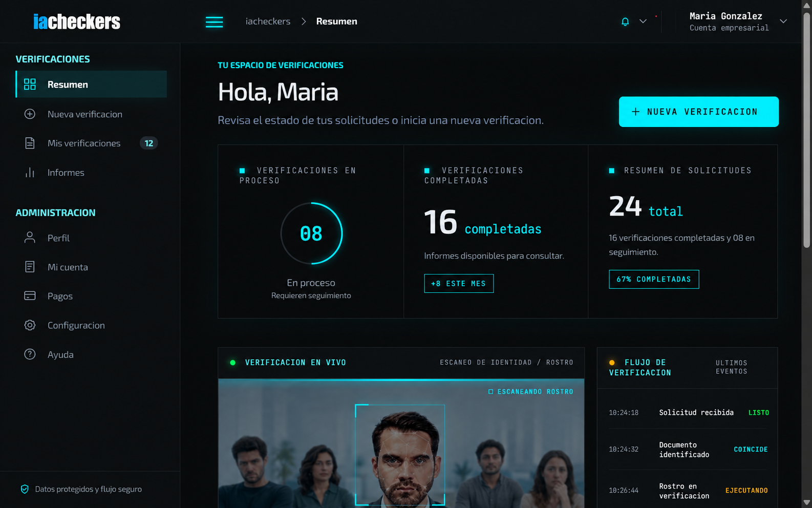
Task: Click the NUEVA VERIFICACION button
Action: (699, 112)
